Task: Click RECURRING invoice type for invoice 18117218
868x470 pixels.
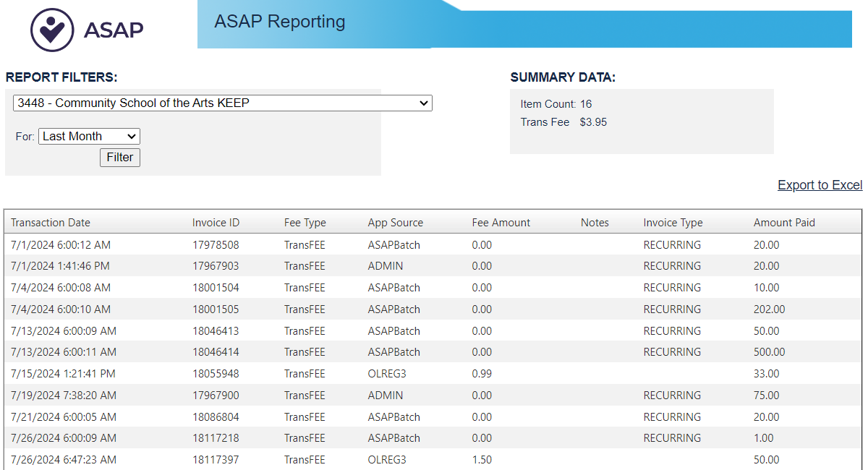Action: pos(672,438)
